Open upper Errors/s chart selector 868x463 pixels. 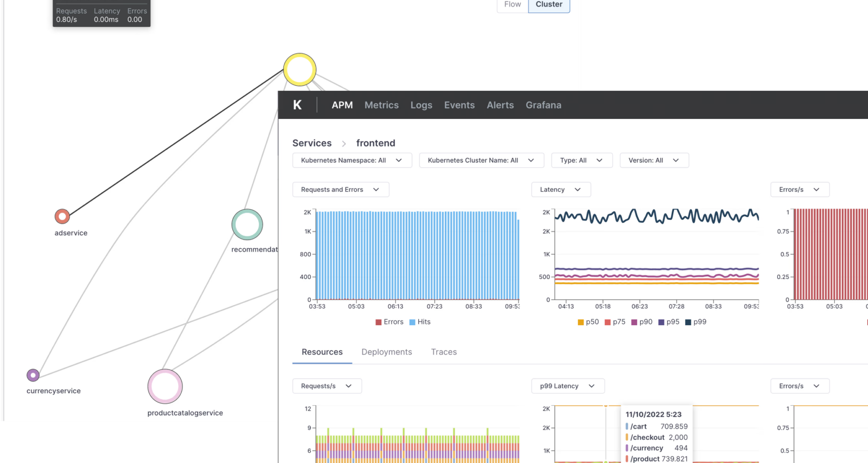pos(800,189)
